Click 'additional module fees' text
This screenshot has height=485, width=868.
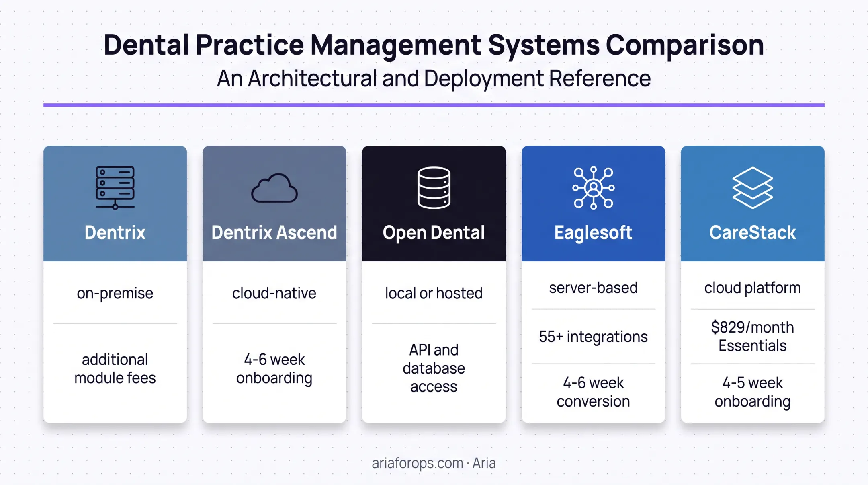tap(115, 369)
